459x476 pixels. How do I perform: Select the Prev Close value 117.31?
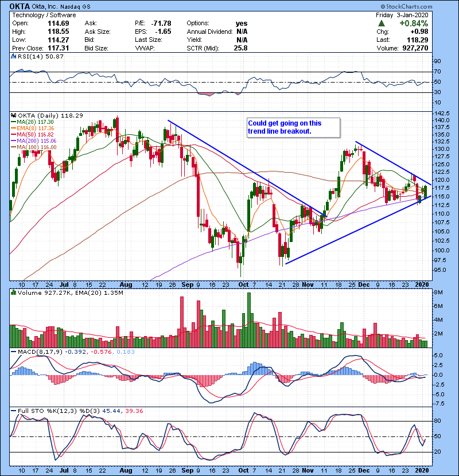coord(59,48)
